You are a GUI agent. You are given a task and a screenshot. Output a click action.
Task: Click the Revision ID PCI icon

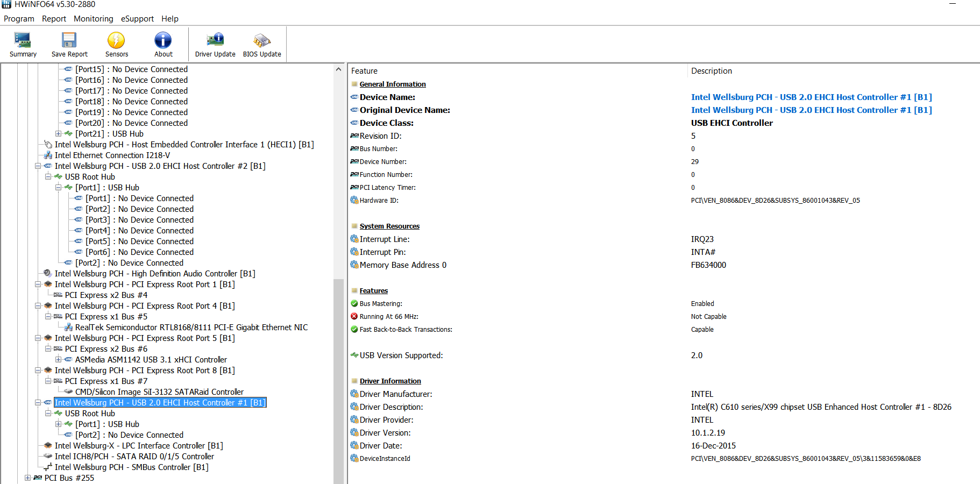354,136
